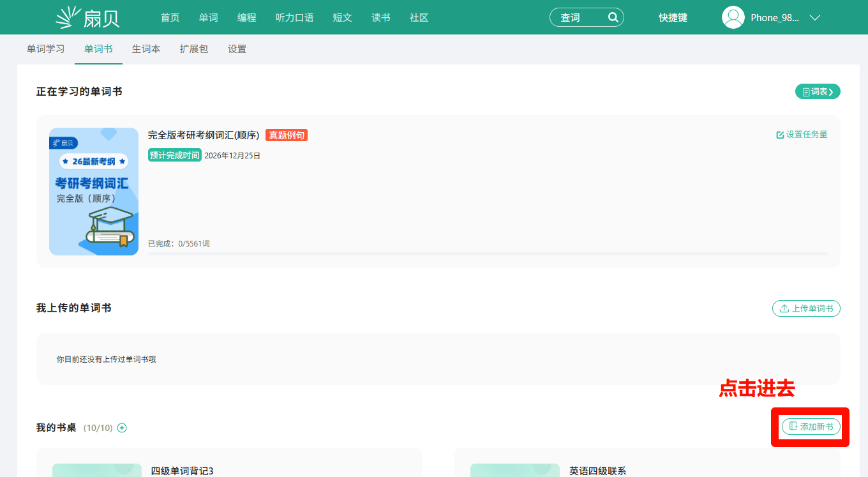The width and height of the screenshot is (868, 477).
Task: Click the user avatar icon
Action: pyautogui.click(x=733, y=17)
